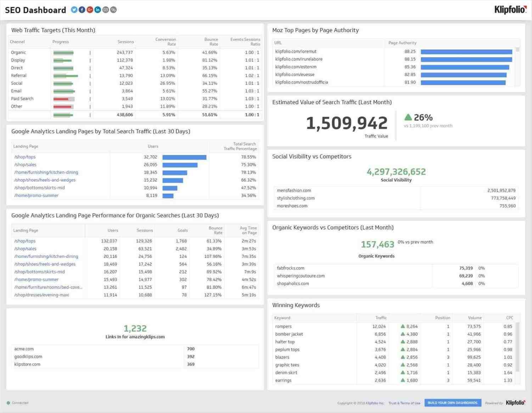Click the trend arrow in the earrings row
532x413 pixels.
click(403, 380)
